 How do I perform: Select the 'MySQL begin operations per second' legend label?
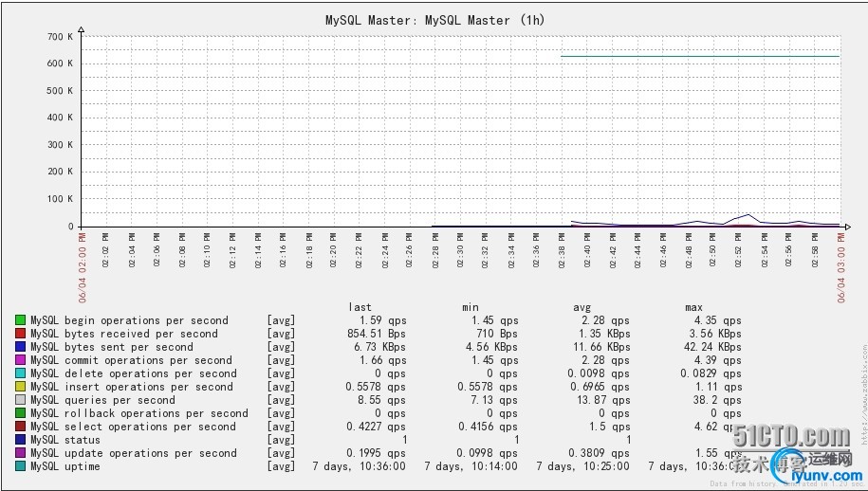[x=129, y=320]
